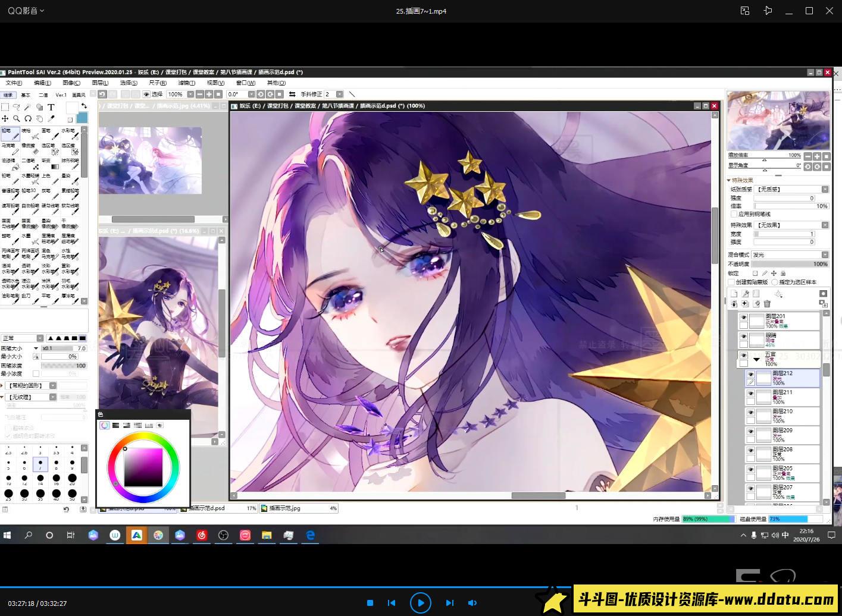Switch to the 基本 brush tab
The height and width of the screenshot is (616, 842).
(26, 95)
